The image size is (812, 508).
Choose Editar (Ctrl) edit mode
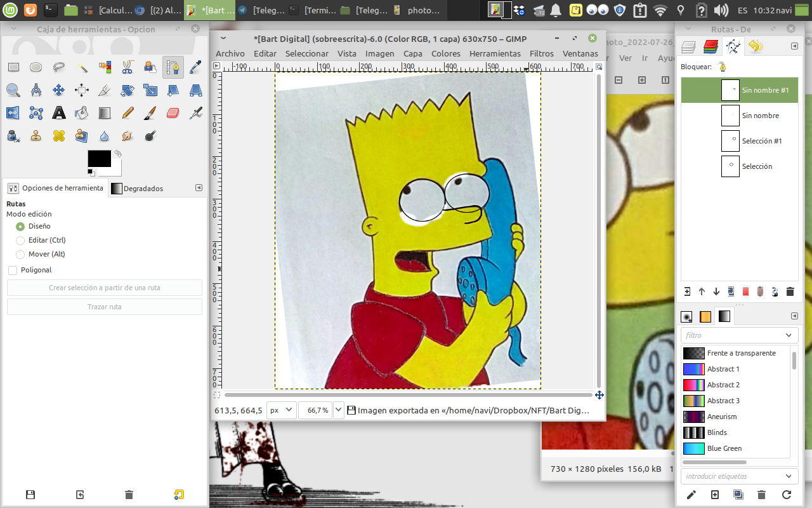pos(20,240)
